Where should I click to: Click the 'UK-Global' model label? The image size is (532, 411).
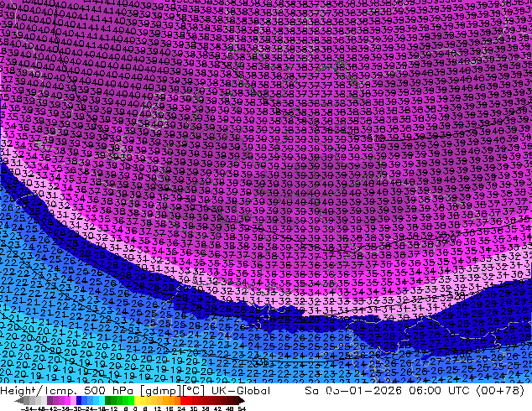[241, 391]
